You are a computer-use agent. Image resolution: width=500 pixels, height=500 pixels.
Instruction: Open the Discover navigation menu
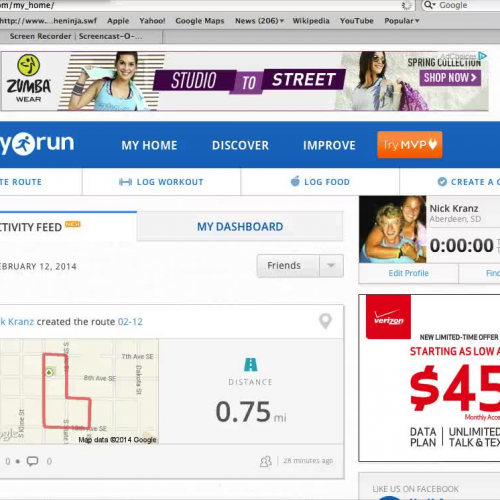(240, 145)
